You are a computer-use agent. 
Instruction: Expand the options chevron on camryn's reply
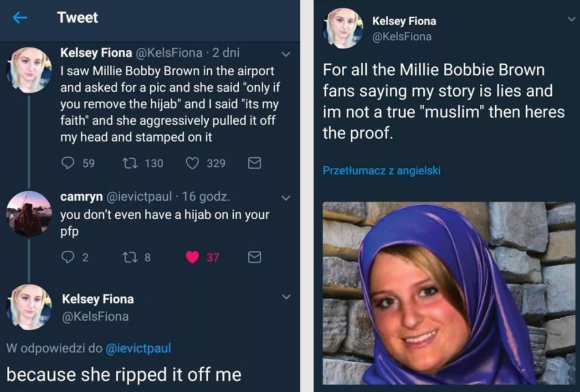click(x=286, y=198)
